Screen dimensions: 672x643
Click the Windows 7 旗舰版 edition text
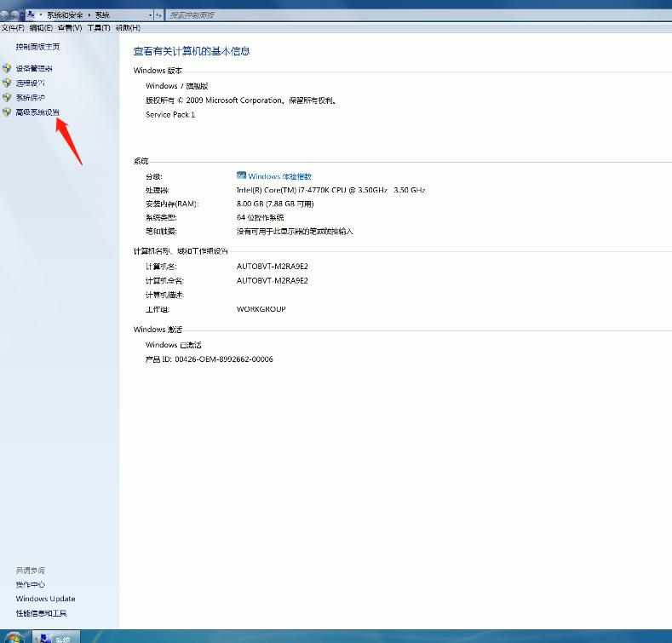pyautogui.click(x=177, y=86)
